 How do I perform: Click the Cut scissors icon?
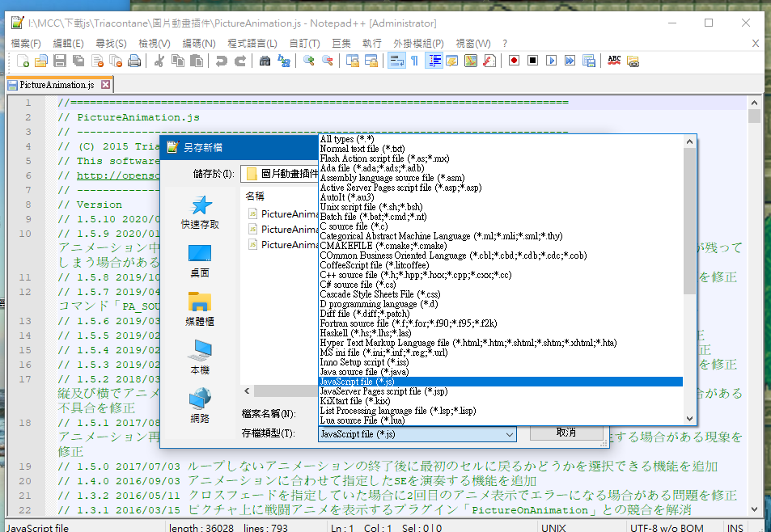click(159, 61)
